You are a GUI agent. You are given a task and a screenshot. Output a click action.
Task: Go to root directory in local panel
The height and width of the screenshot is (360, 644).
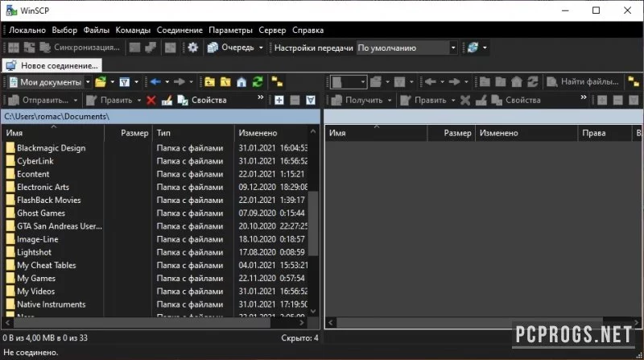[x=225, y=82]
